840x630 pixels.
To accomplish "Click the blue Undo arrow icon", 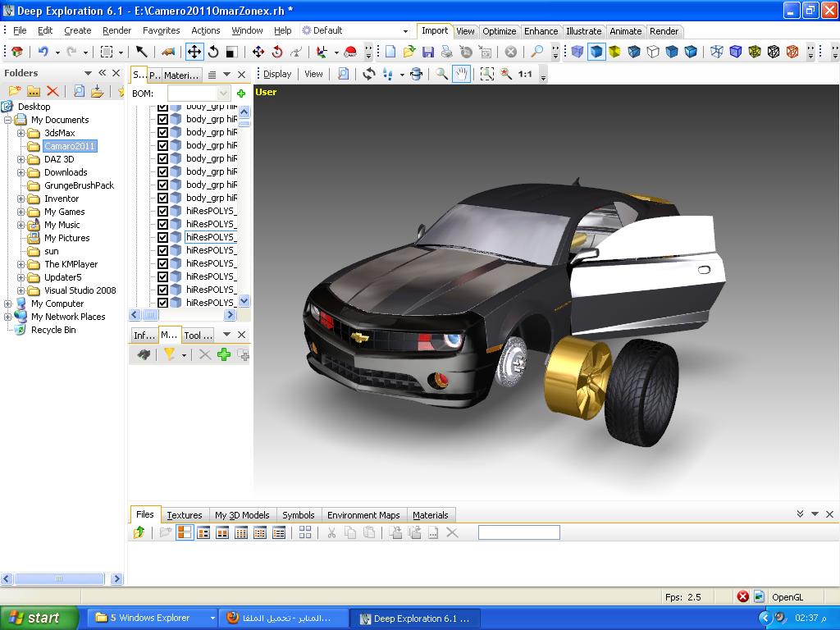I will 43,52.
